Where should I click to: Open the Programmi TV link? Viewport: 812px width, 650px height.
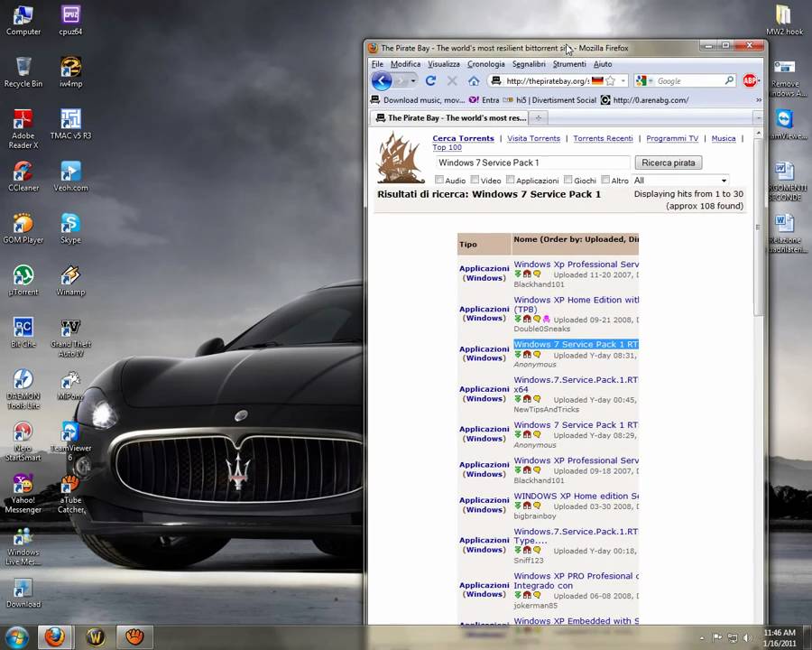[x=672, y=138]
